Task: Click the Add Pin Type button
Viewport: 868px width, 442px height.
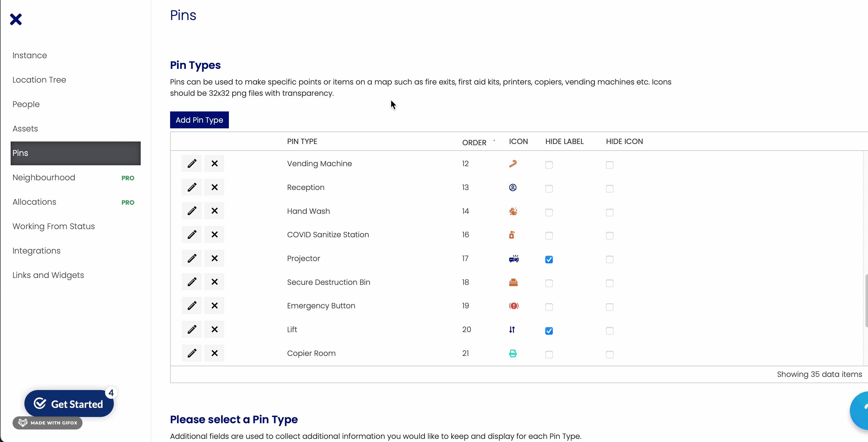Action: [199, 120]
